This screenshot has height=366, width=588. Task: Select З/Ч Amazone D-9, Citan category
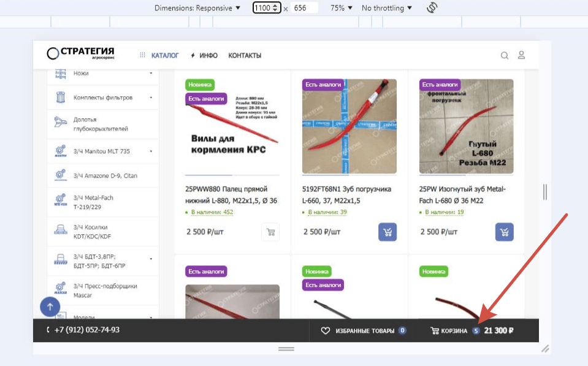point(105,175)
